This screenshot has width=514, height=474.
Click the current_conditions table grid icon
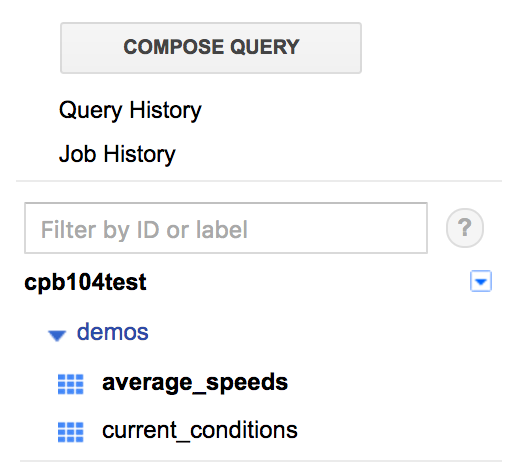coord(70,432)
